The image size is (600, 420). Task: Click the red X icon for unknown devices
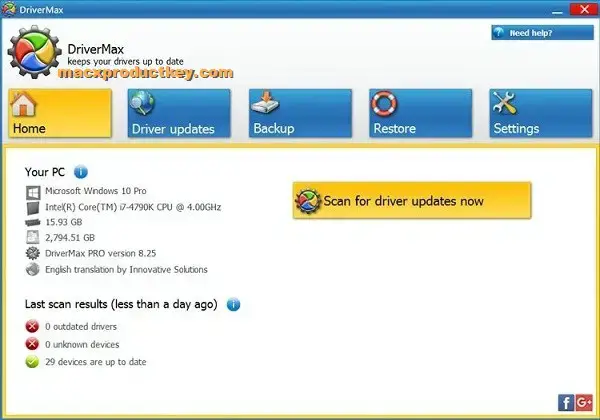(x=32, y=344)
